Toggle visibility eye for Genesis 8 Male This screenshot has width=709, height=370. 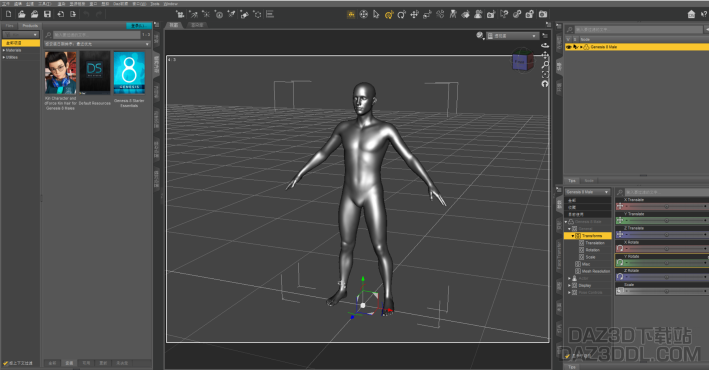[569, 47]
